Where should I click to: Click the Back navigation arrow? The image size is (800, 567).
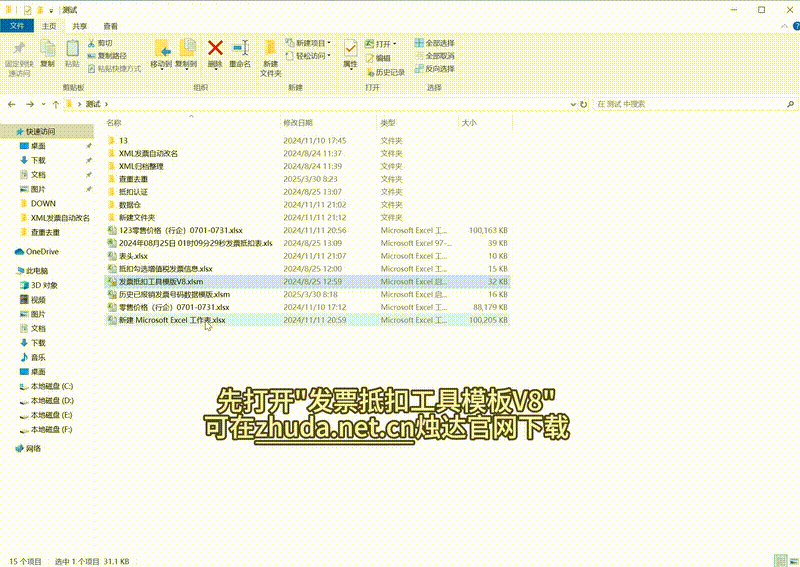12,104
